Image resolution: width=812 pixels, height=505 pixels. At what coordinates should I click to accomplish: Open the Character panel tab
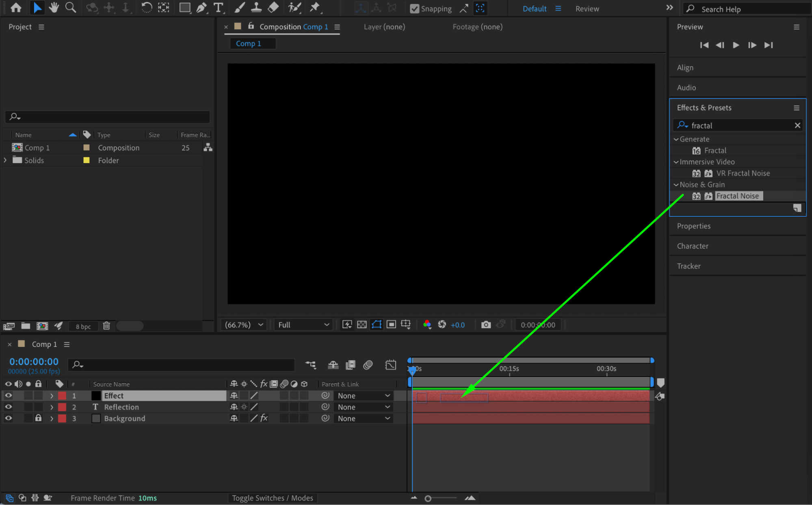click(x=692, y=246)
